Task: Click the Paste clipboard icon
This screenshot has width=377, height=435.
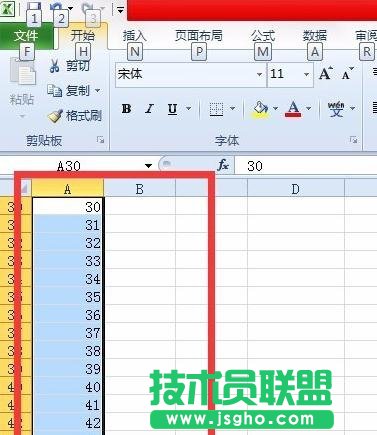Action: pos(22,71)
